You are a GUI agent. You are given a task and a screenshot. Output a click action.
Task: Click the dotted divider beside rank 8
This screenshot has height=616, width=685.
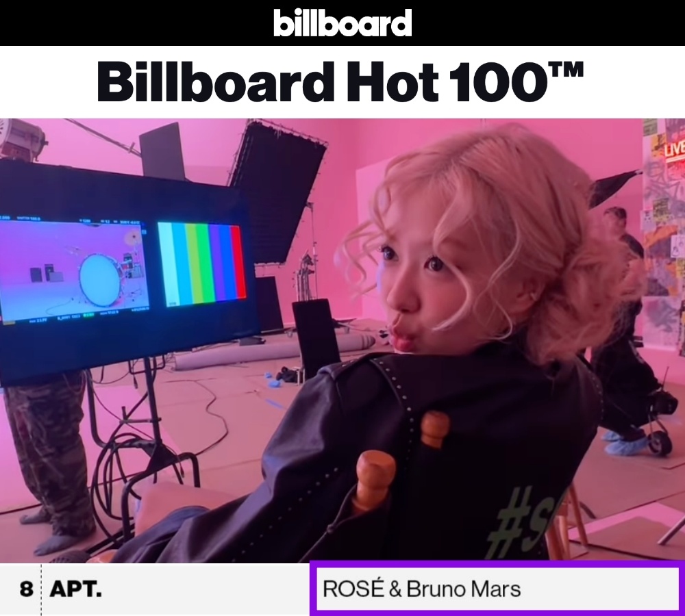[42, 589]
